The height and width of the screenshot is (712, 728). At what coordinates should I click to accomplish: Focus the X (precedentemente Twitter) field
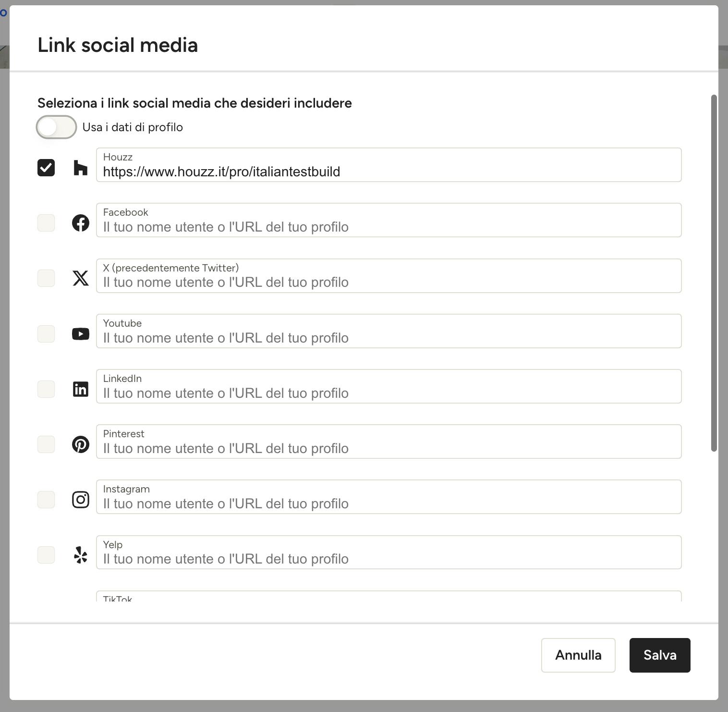pyautogui.click(x=389, y=276)
